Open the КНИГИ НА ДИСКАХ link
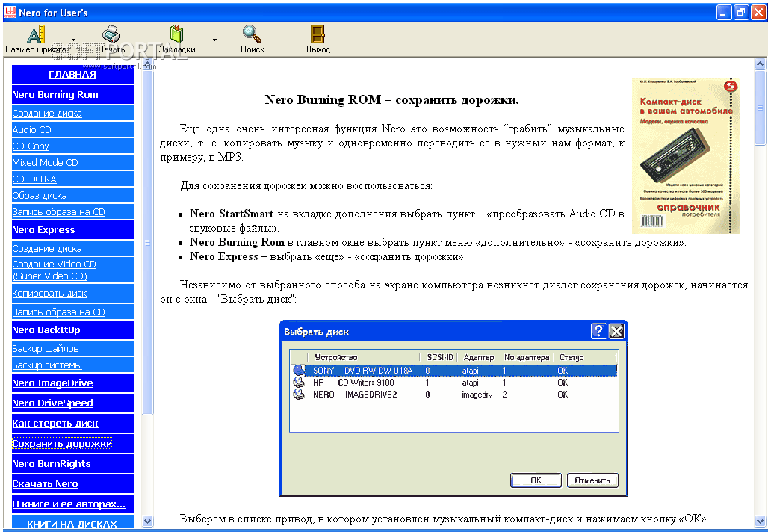 click(72, 524)
